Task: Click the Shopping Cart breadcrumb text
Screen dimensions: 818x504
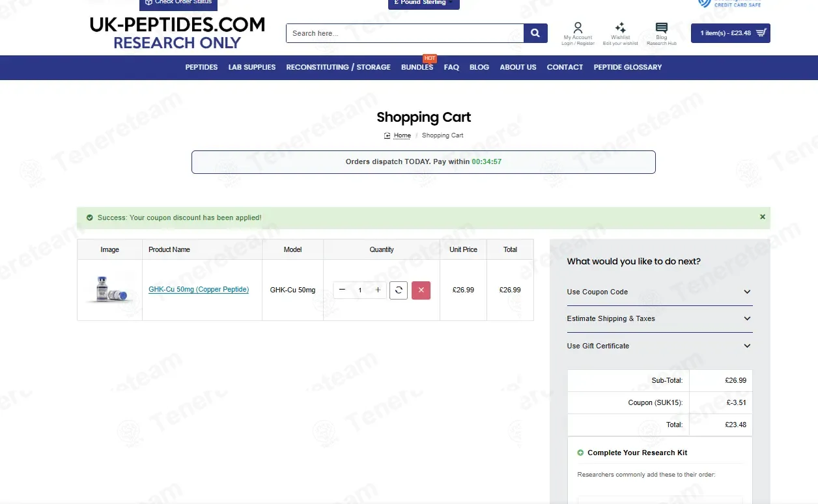Action: point(443,135)
